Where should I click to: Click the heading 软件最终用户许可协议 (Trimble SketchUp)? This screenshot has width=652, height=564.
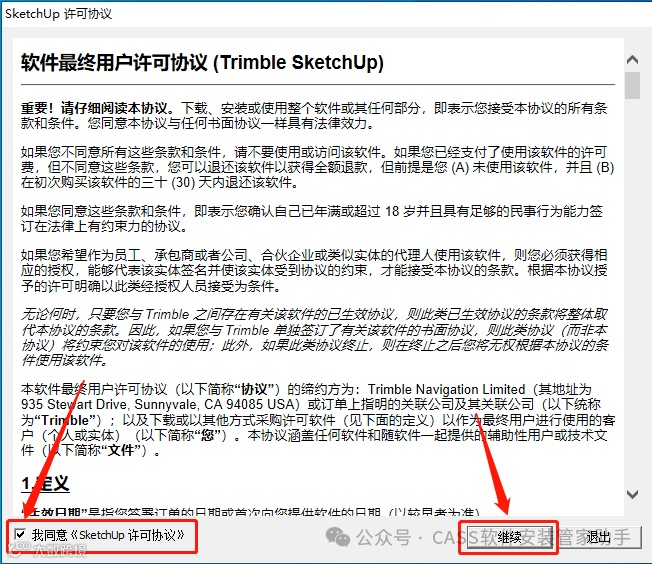202,63
